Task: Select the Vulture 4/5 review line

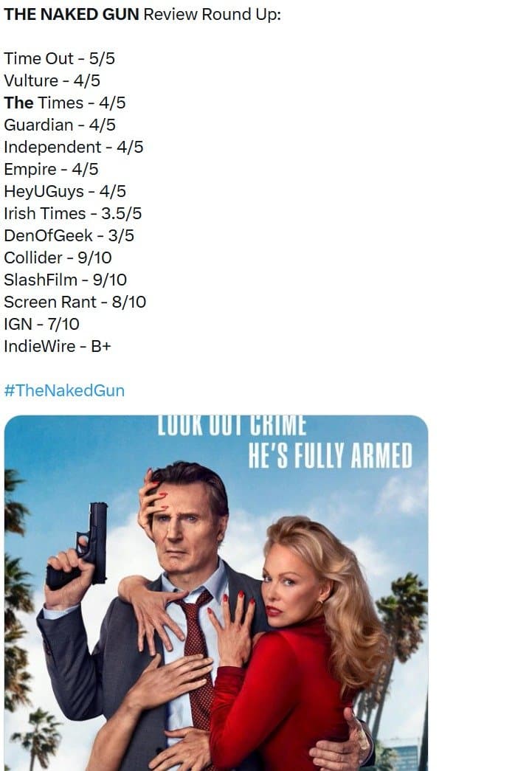Action: 52,81
